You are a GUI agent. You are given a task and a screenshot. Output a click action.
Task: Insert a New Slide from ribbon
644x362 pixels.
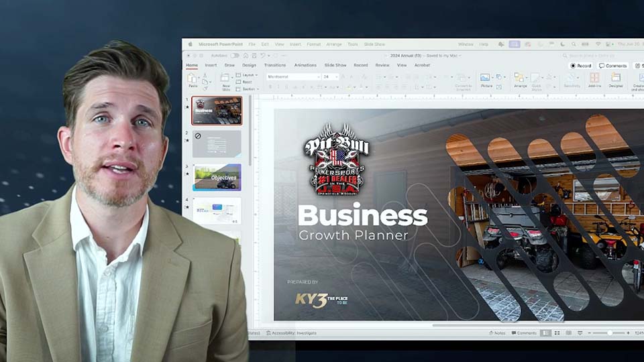pos(226,79)
